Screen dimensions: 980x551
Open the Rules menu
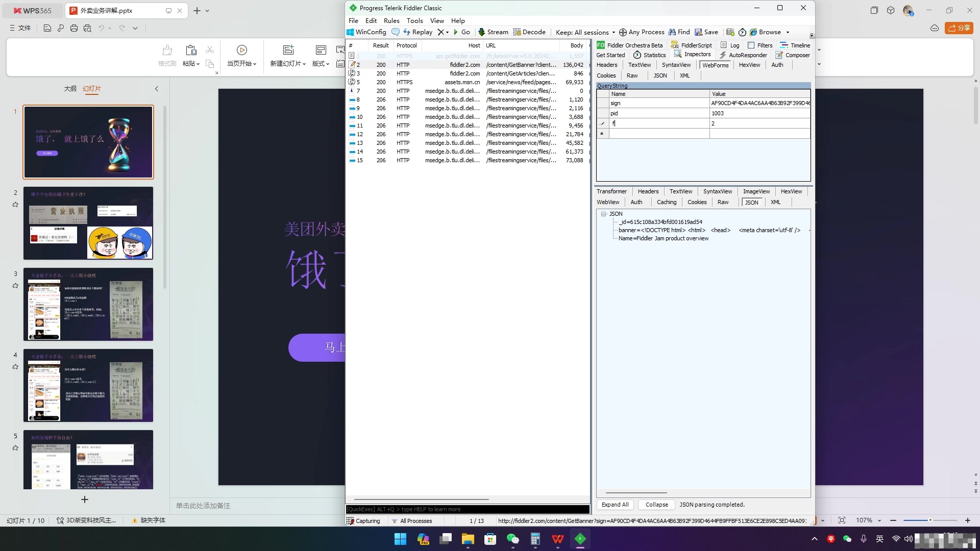pos(391,20)
